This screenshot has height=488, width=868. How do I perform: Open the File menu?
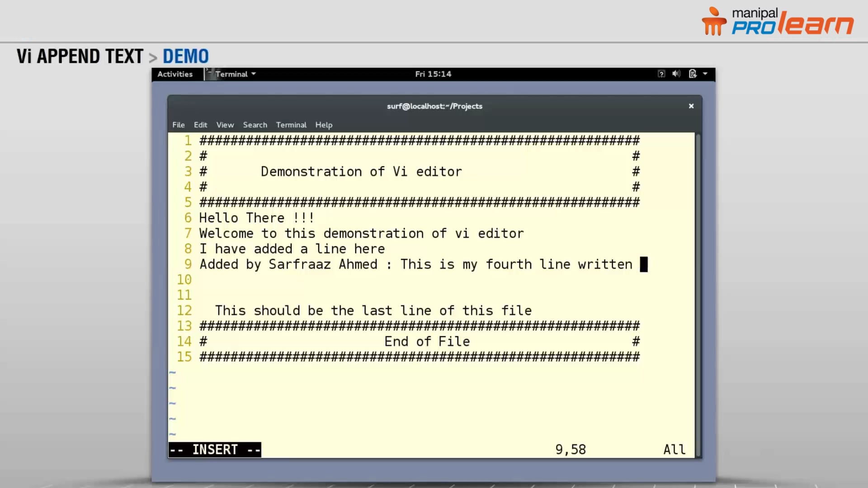pyautogui.click(x=178, y=125)
